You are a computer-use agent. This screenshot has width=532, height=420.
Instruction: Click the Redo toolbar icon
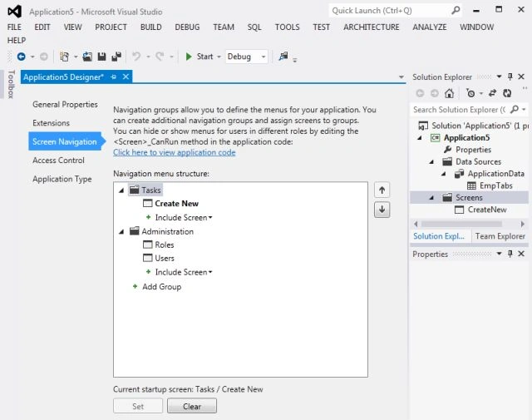(x=160, y=57)
